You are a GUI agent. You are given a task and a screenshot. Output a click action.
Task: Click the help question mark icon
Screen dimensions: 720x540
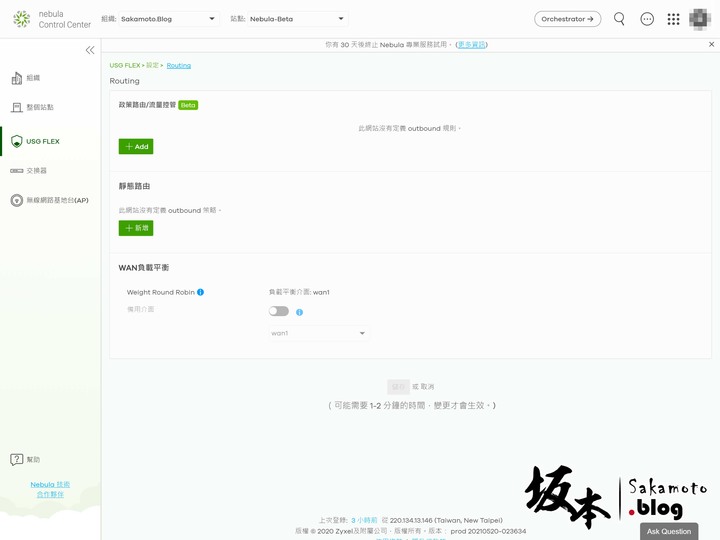point(17,459)
